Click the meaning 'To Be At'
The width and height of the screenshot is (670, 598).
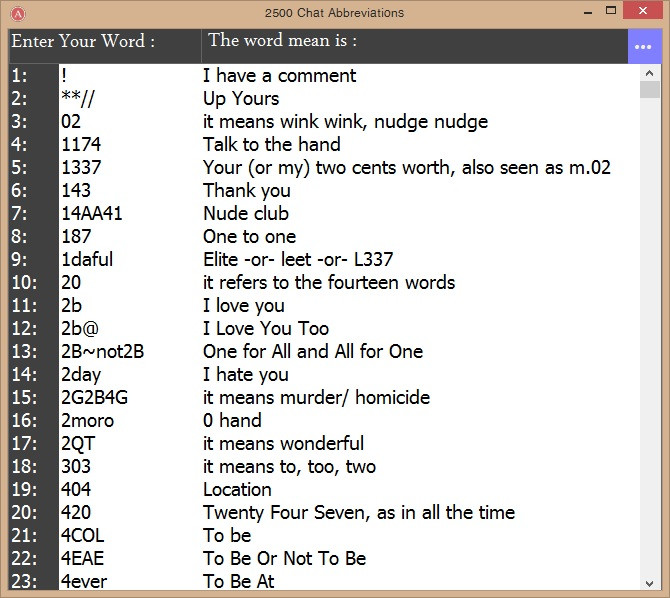point(238,581)
